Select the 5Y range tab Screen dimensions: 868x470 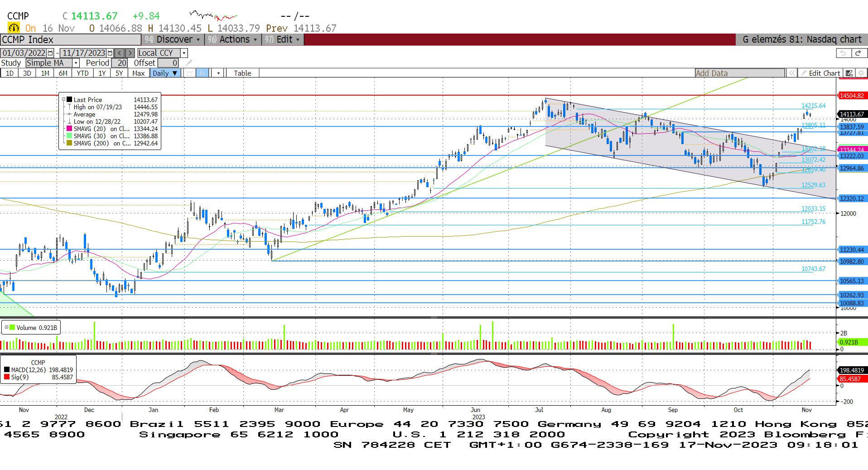coord(119,73)
